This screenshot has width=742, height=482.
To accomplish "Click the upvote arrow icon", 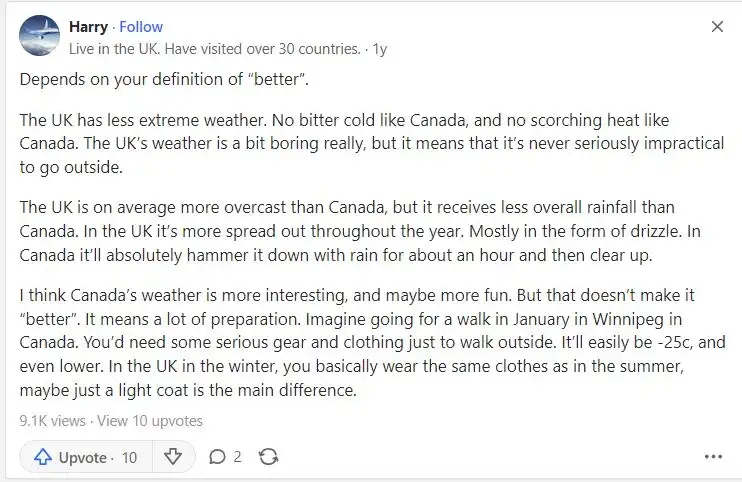I will point(43,457).
